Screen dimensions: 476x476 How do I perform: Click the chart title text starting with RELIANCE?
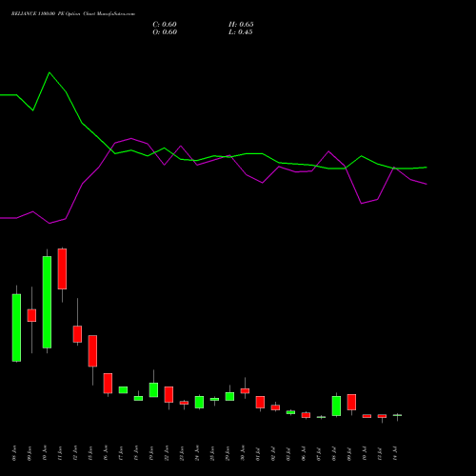pyautogui.click(x=73, y=14)
